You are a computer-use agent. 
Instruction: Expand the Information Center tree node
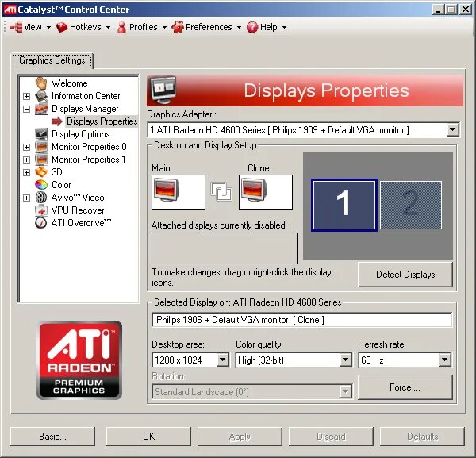click(x=27, y=96)
